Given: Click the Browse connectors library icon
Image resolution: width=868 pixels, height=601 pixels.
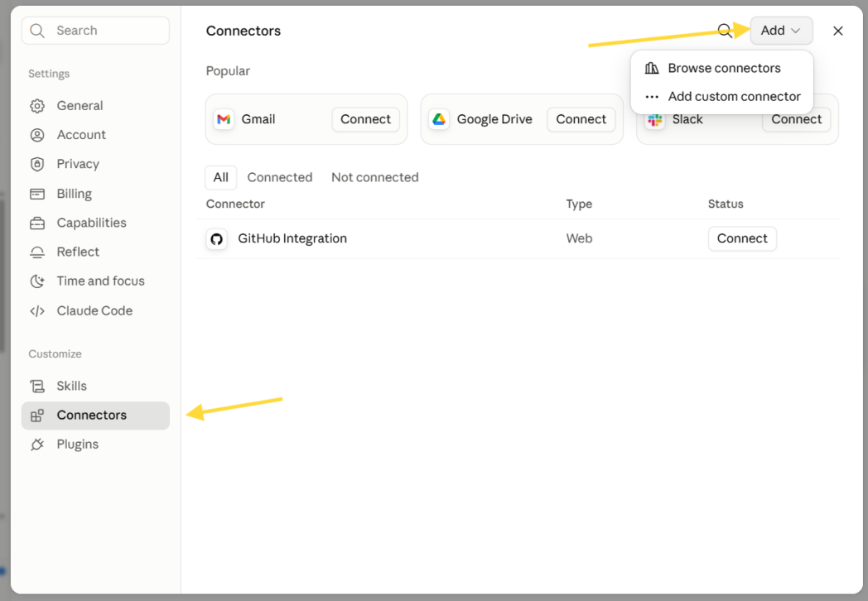Looking at the screenshot, I should (652, 68).
